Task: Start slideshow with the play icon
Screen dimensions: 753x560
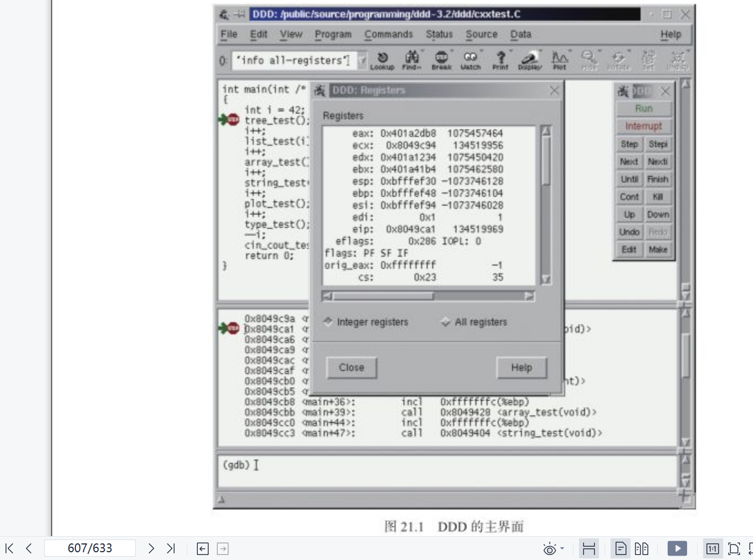Action: pyautogui.click(x=677, y=548)
